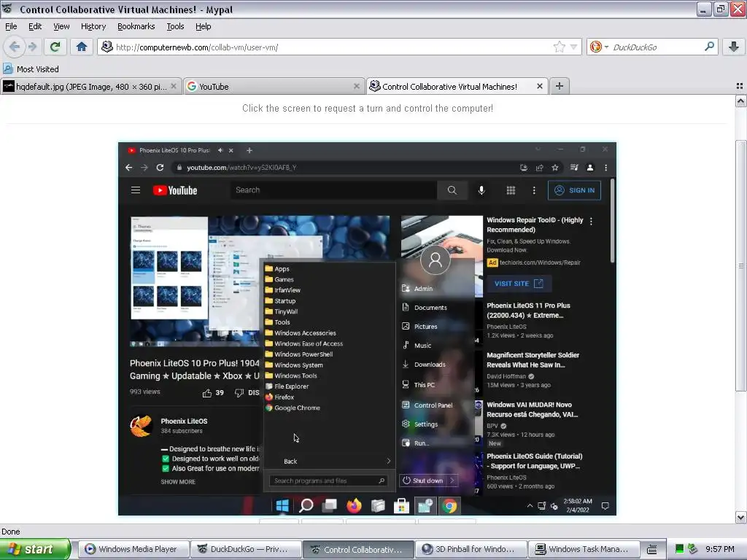747x560 pixels.
Task: Click Search programs and files box
Action: (328, 481)
